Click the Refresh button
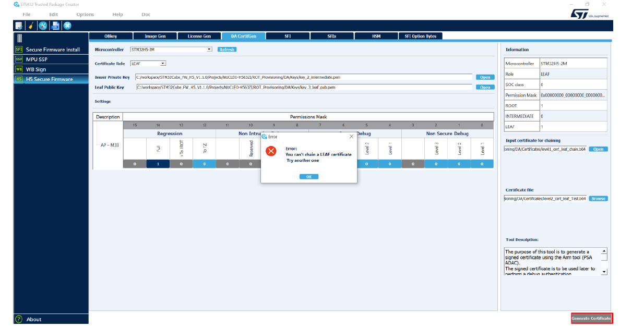 tap(227, 50)
